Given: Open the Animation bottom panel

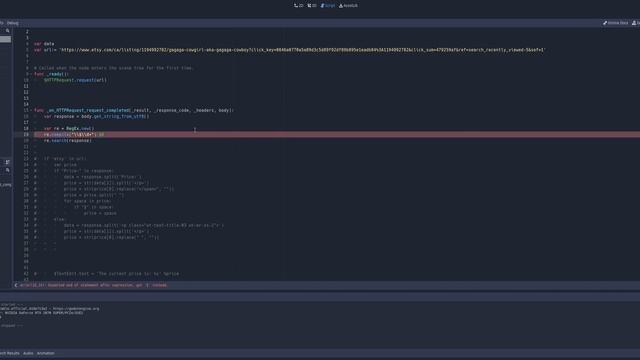Looking at the screenshot, I should click(46, 353).
